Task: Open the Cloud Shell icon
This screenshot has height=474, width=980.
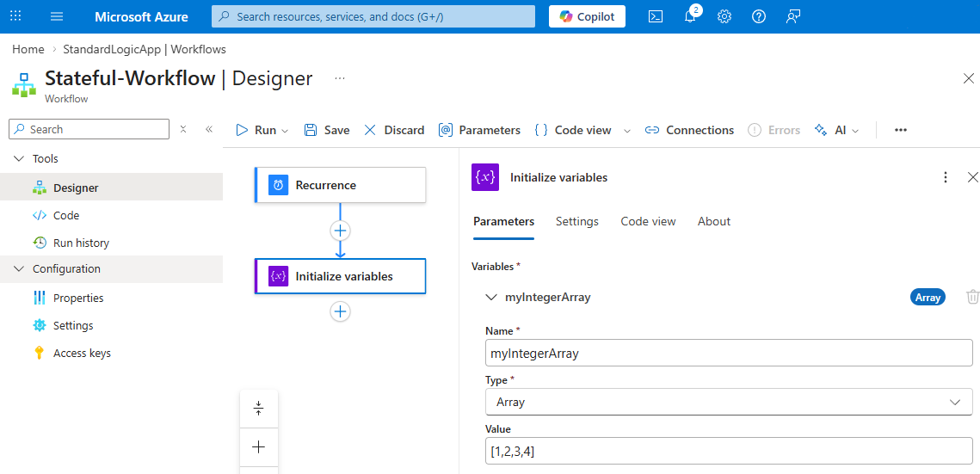Action: pyautogui.click(x=656, y=17)
